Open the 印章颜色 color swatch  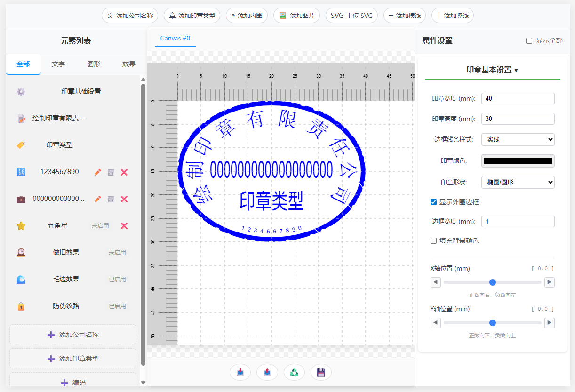(518, 161)
